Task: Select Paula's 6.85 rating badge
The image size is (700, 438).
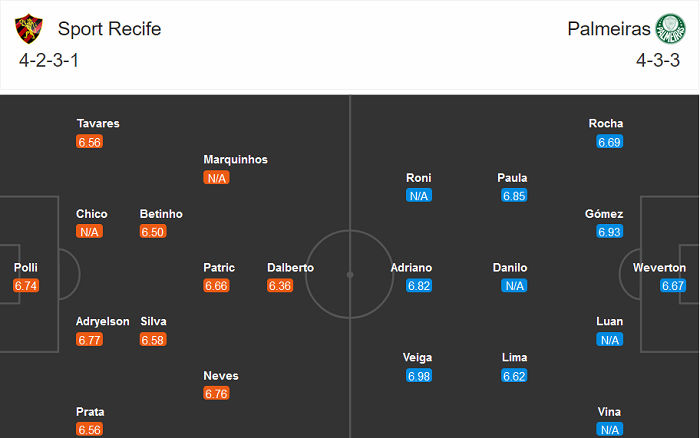Action: click(x=514, y=196)
